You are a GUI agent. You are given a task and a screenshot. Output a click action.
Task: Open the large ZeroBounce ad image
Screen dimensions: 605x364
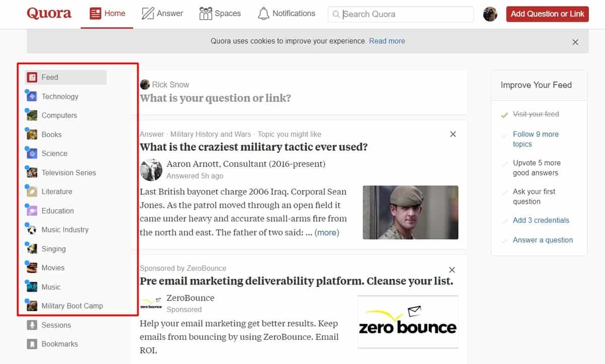(x=408, y=322)
